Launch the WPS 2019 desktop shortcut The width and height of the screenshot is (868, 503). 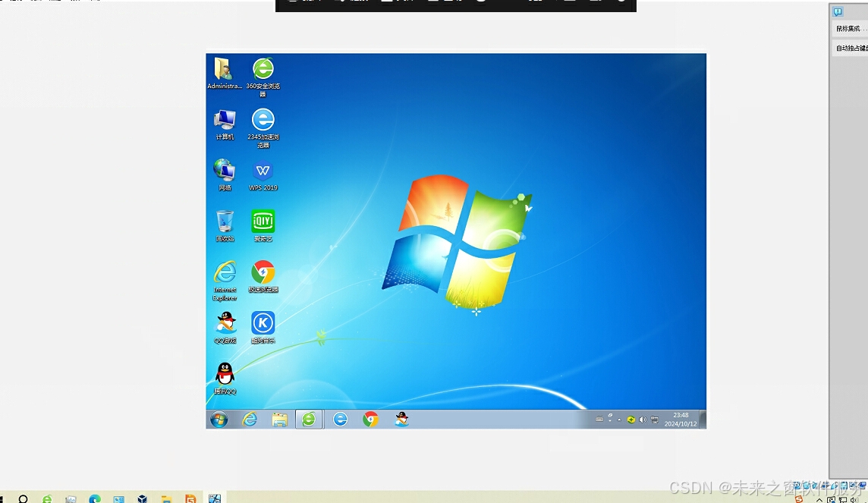point(263,175)
